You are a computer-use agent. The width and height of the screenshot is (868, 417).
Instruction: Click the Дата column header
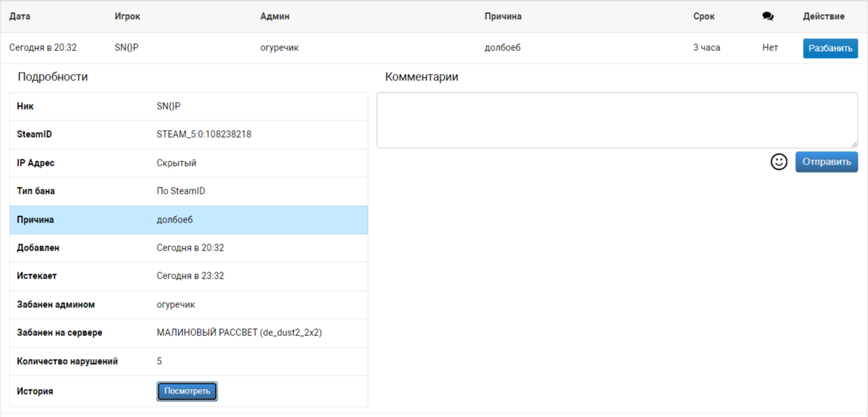20,17
